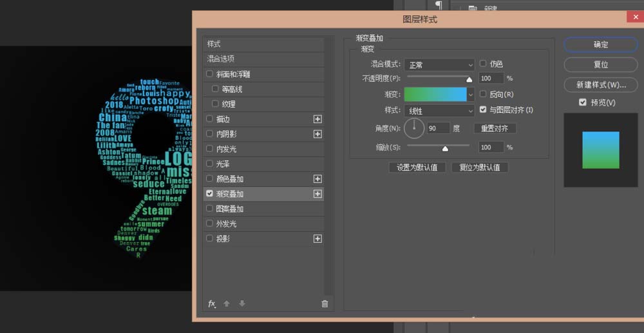644x333 pixels.
Task: Open the gradient picker dropdown arrow
Action: pyautogui.click(x=471, y=95)
